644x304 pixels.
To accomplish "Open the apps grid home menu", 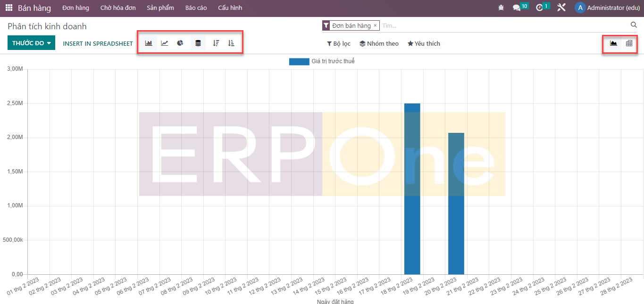I will 9,8.
